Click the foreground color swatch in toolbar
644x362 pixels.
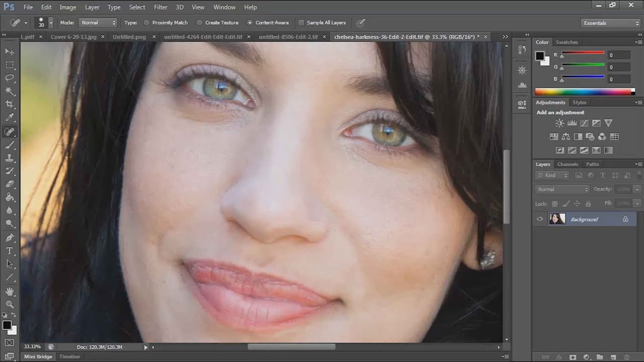tap(7, 325)
